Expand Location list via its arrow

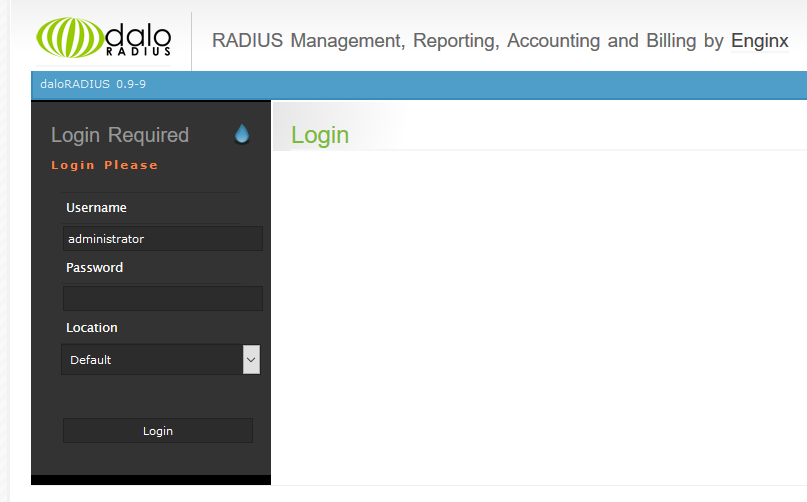click(251, 360)
